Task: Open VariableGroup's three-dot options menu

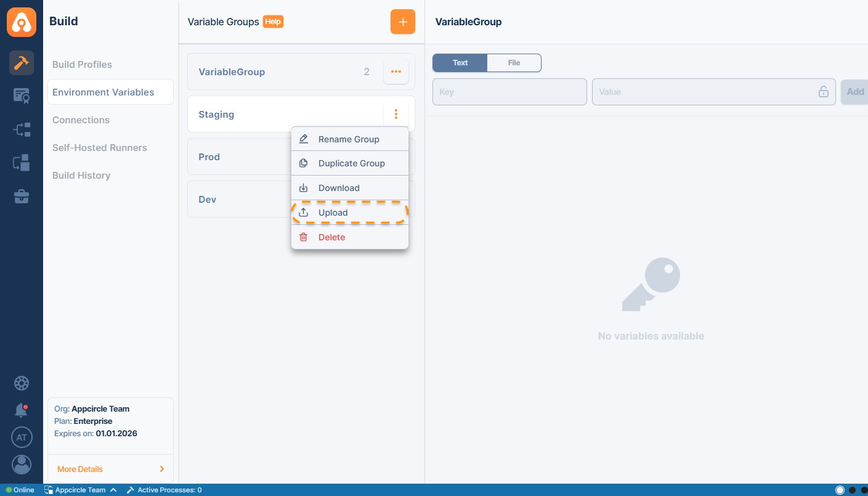Action: coord(395,72)
